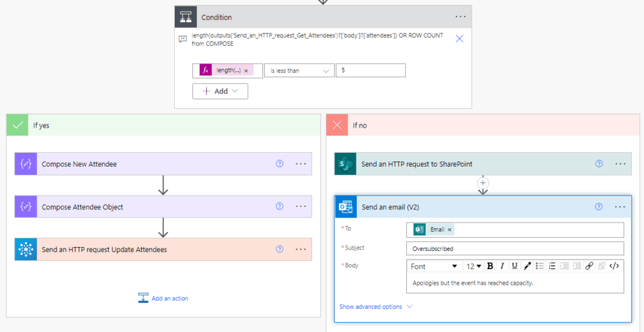Click the Add button in Condition
Screen dimensions: 644x332
coord(220,91)
